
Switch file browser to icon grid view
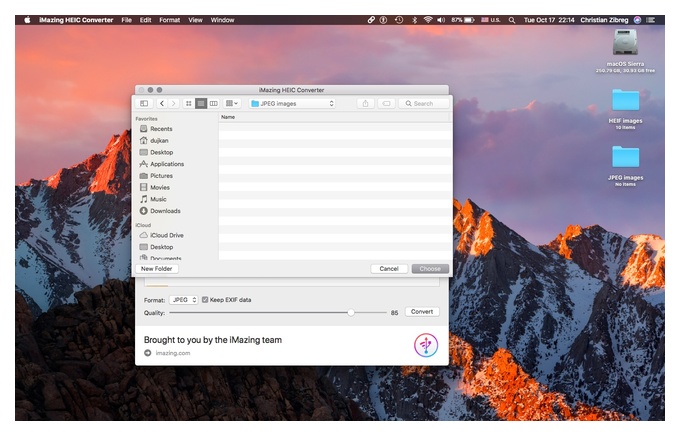coord(189,103)
